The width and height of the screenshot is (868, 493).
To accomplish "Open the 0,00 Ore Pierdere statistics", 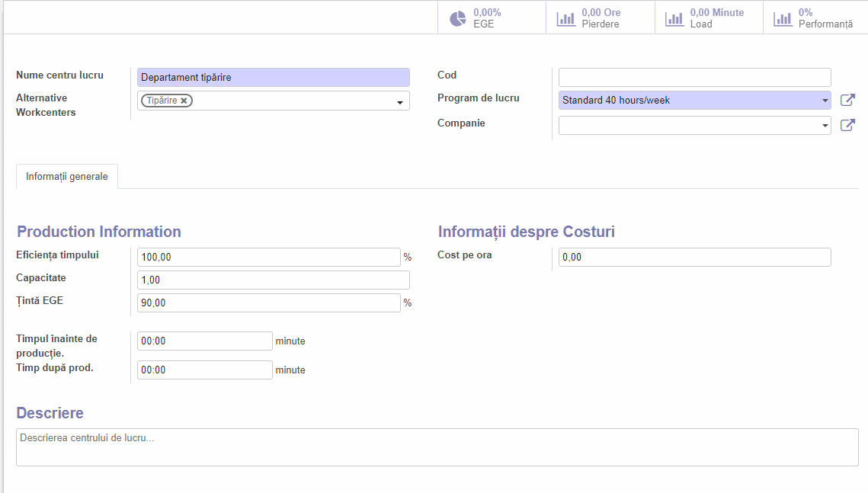I will (x=600, y=18).
